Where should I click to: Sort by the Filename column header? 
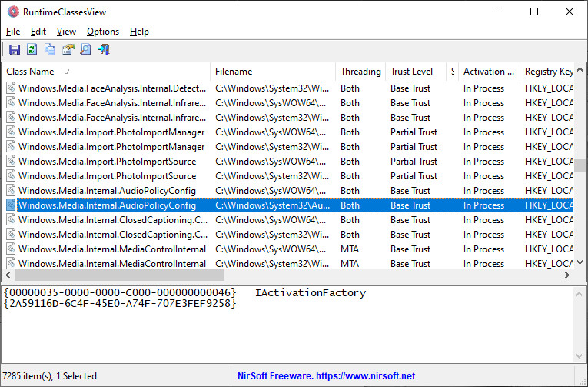273,72
